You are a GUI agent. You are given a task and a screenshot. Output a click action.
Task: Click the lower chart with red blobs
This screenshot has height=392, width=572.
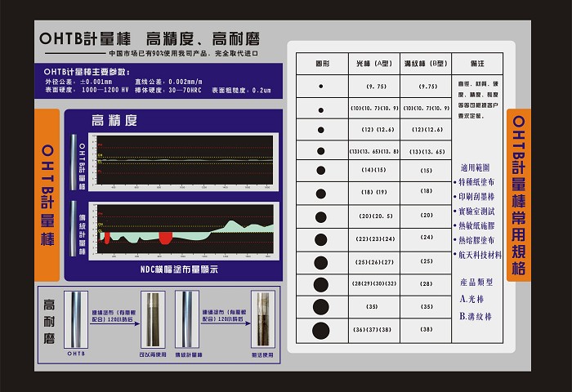(x=184, y=231)
